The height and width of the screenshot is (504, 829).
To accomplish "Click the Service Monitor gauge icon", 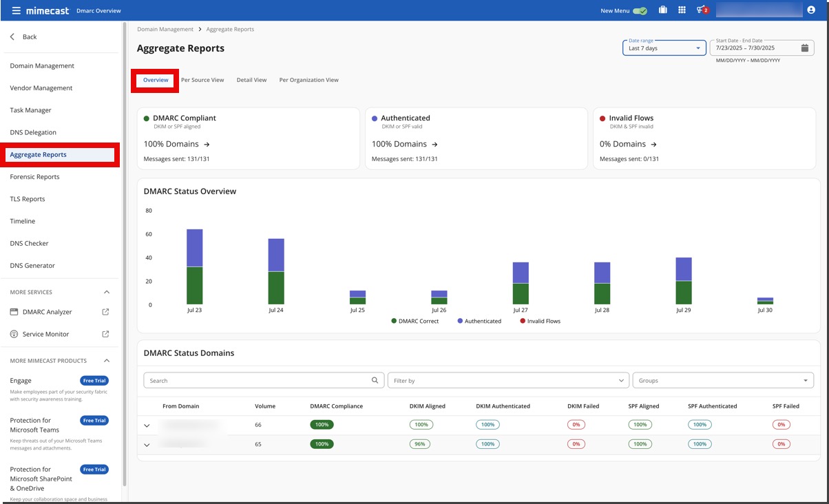I will pyautogui.click(x=14, y=334).
